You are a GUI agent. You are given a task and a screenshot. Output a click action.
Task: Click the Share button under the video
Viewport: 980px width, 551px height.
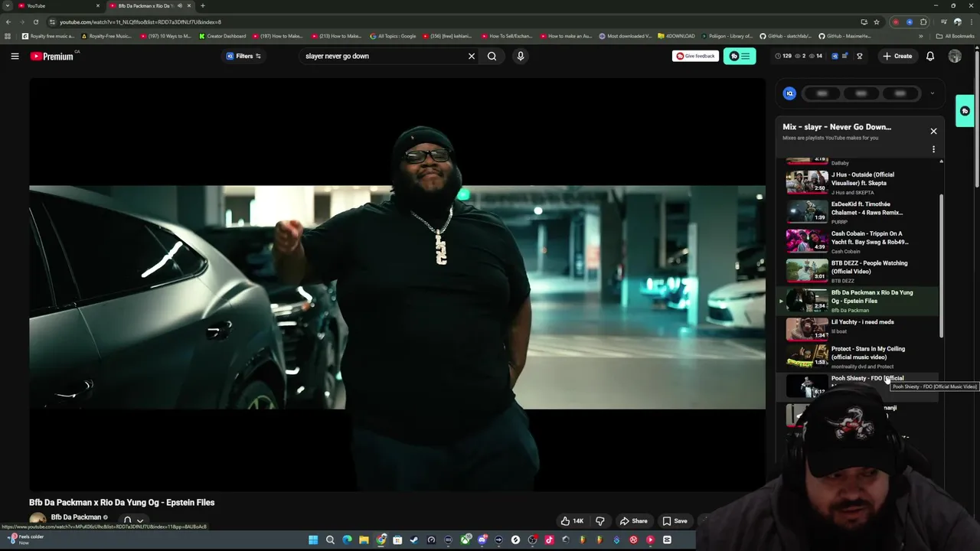click(634, 521)
